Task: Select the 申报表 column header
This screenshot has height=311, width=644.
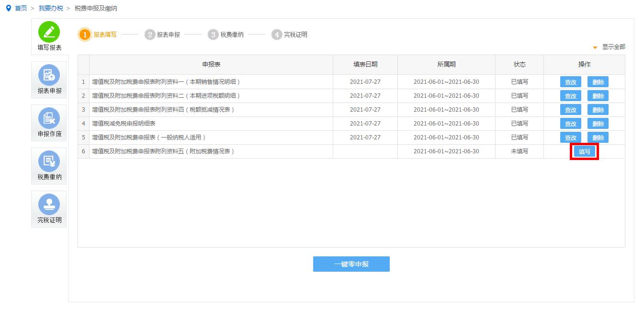Action: click(212, 64)
